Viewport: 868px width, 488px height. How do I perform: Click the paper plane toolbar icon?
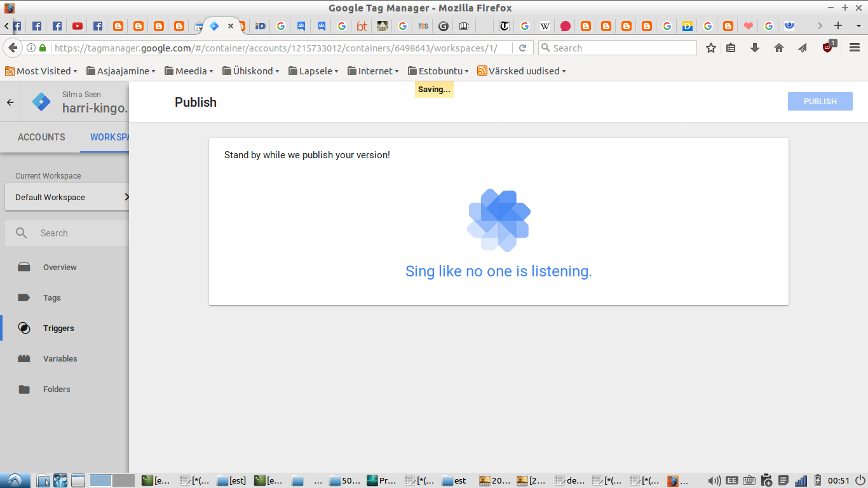(803, 48)
